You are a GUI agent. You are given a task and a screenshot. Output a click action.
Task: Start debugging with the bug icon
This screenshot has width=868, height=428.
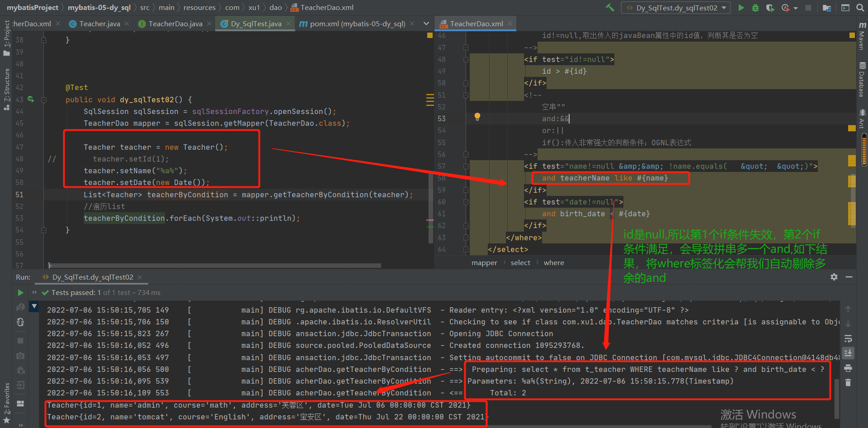[x=755, y=8]
